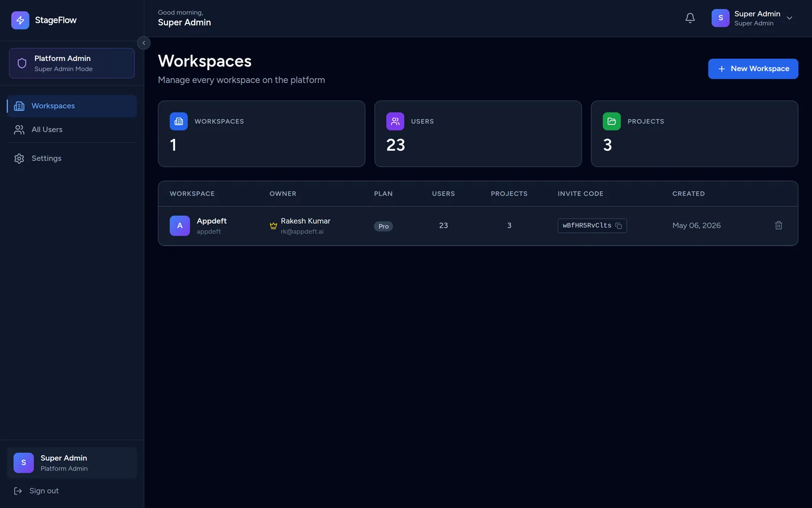Viewport: 812px width, 508px height.
Task: Open the Appdeft workspace name
Action: pos(212,221)
